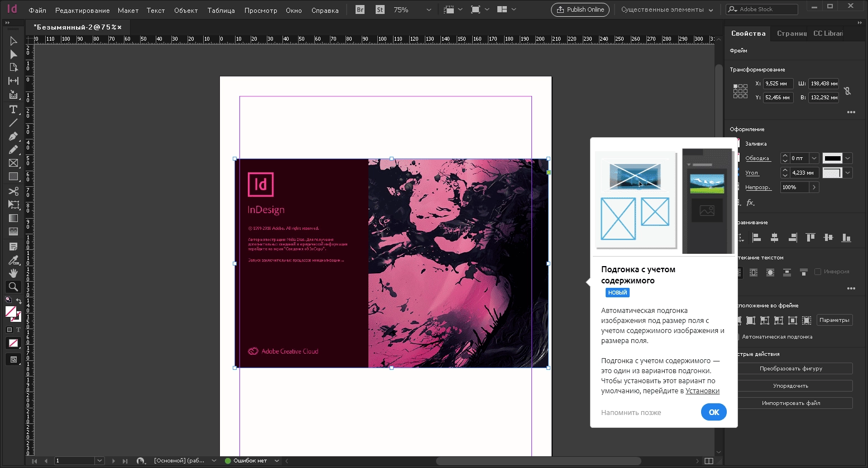Open the Редактирование menu

click(83, 11)
